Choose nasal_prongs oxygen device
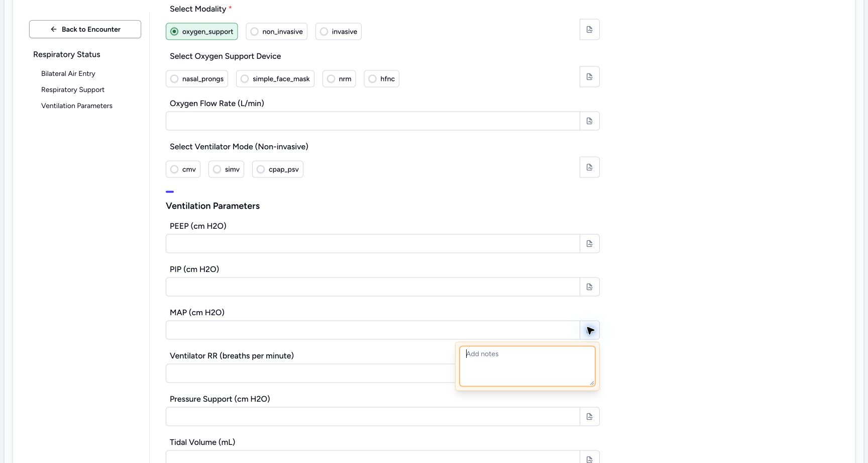The height and width of the screenshot is (463, 868). [x=197, y=79]
